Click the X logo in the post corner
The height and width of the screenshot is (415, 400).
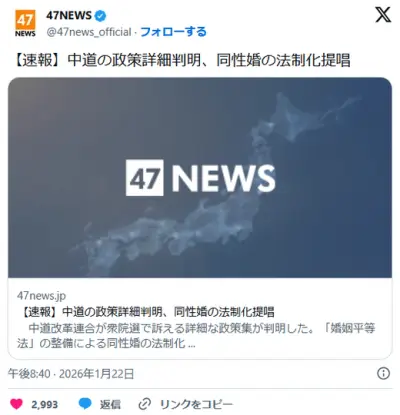coord(383,15)
